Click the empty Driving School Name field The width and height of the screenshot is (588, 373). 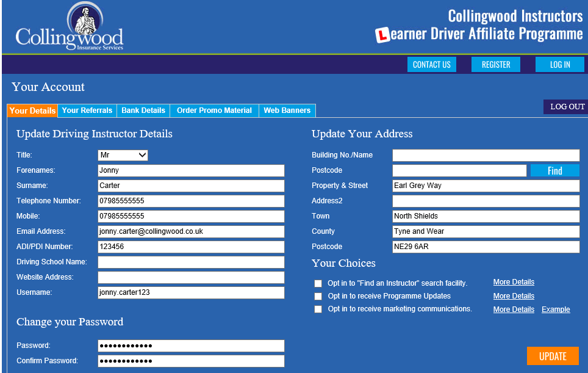[191, 262]
